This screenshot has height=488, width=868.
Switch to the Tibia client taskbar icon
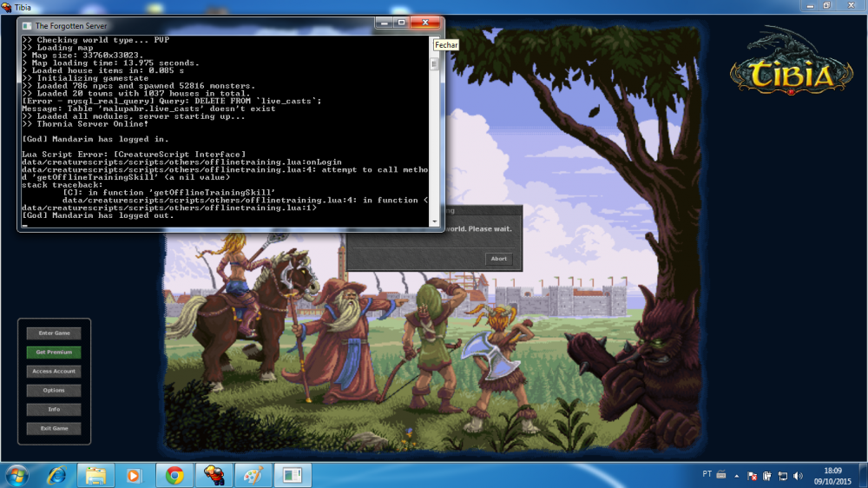click(x=214, y=475)
